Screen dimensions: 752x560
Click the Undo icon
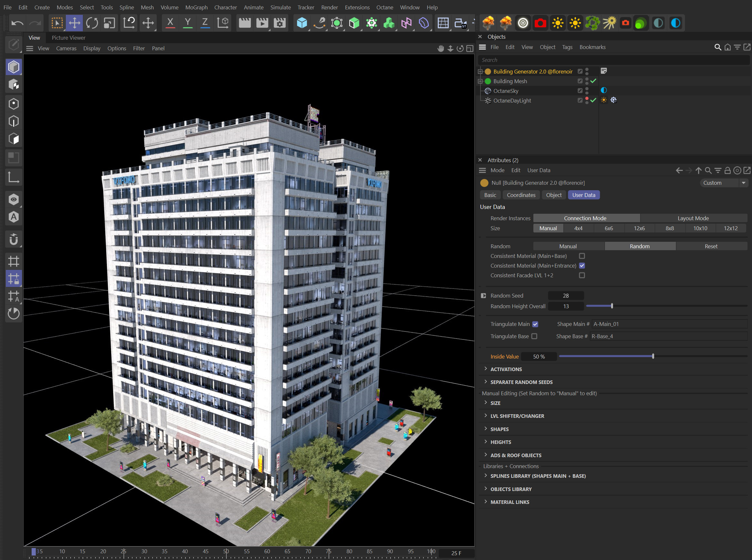pyautogui.click(x=18, y=23)
